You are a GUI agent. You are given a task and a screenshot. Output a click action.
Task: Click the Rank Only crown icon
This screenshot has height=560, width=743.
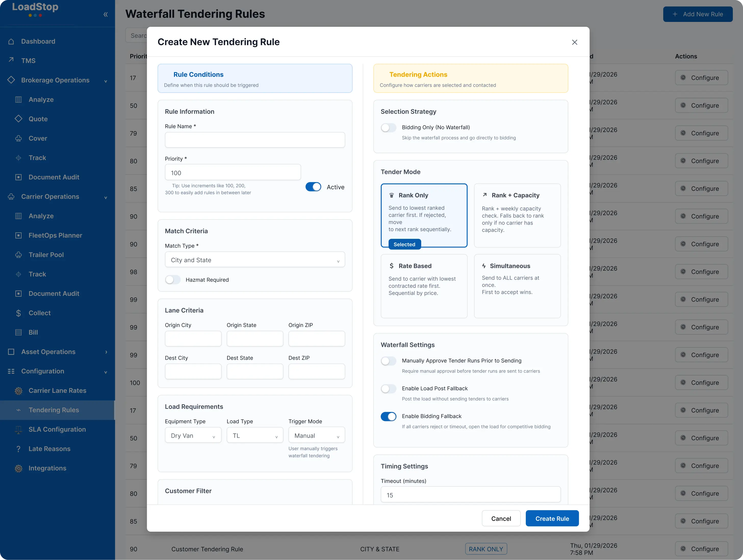click(x=392, y=196)
